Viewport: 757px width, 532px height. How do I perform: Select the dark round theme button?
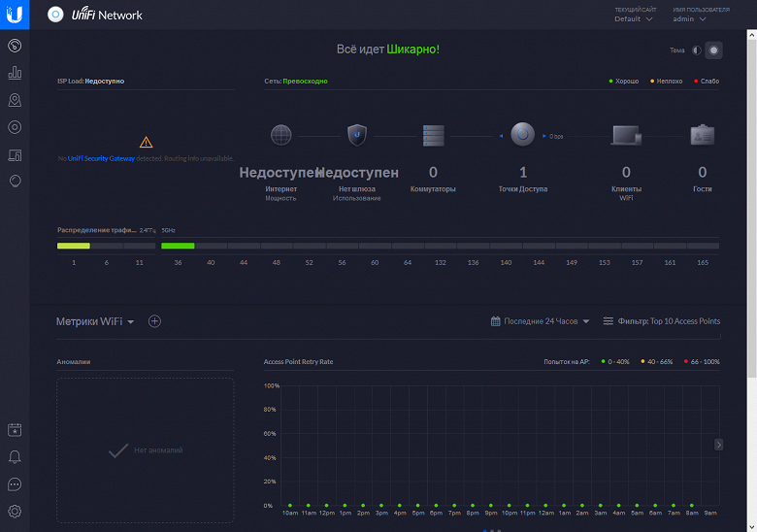(713, 50)
